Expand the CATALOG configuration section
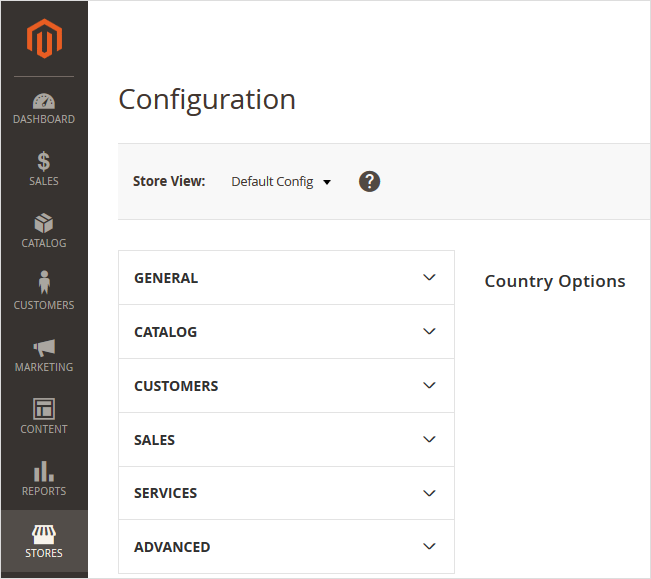 (286, 332)
